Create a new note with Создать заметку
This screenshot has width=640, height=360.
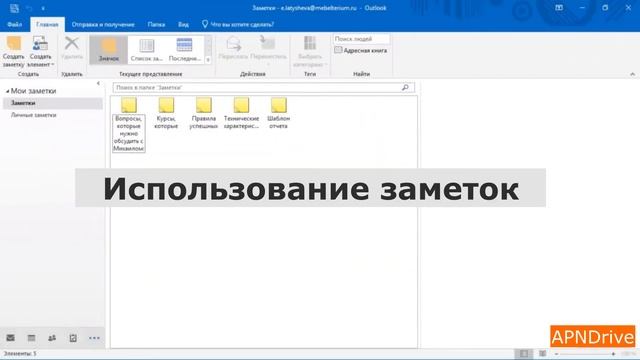13,51
